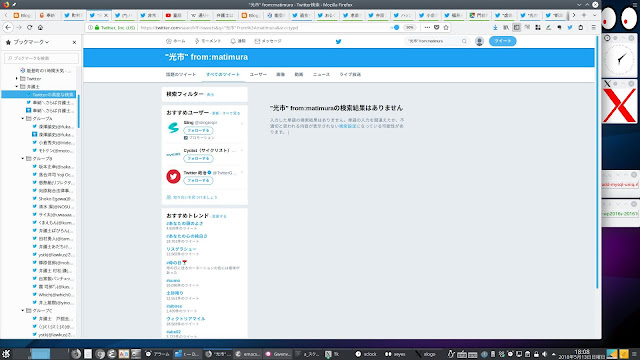The height and width of the screenshot is (360, 640).
Task: Open the new tab plus button
Action: 584,15
